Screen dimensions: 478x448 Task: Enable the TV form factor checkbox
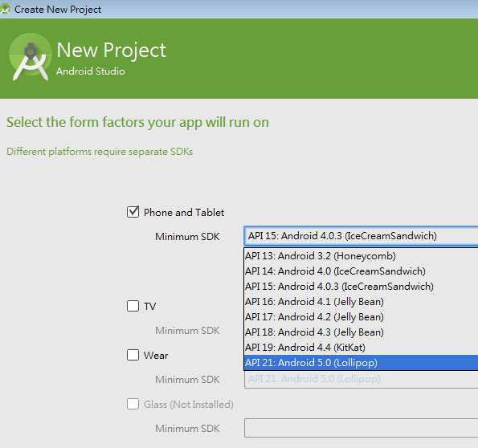pos(133,306)
